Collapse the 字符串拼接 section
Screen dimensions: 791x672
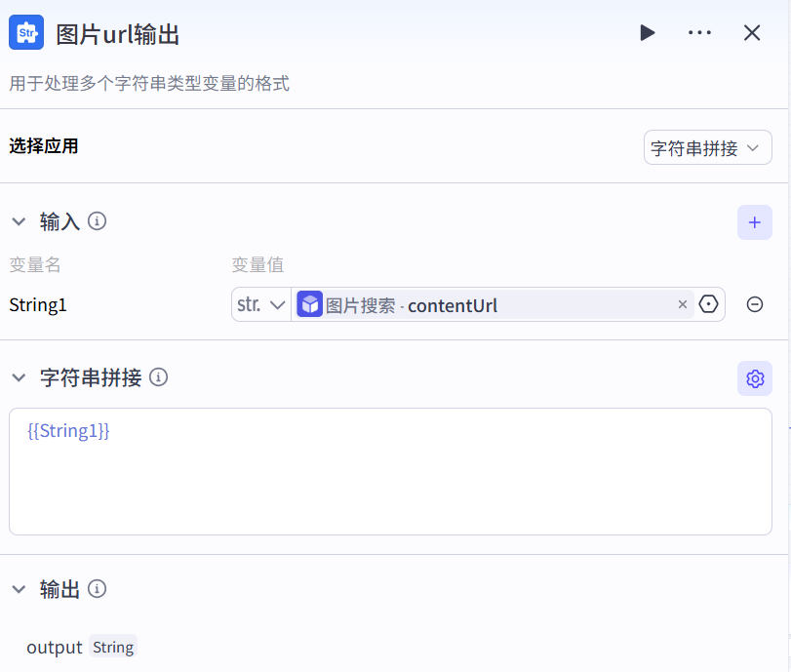click(x=18, y=378)
